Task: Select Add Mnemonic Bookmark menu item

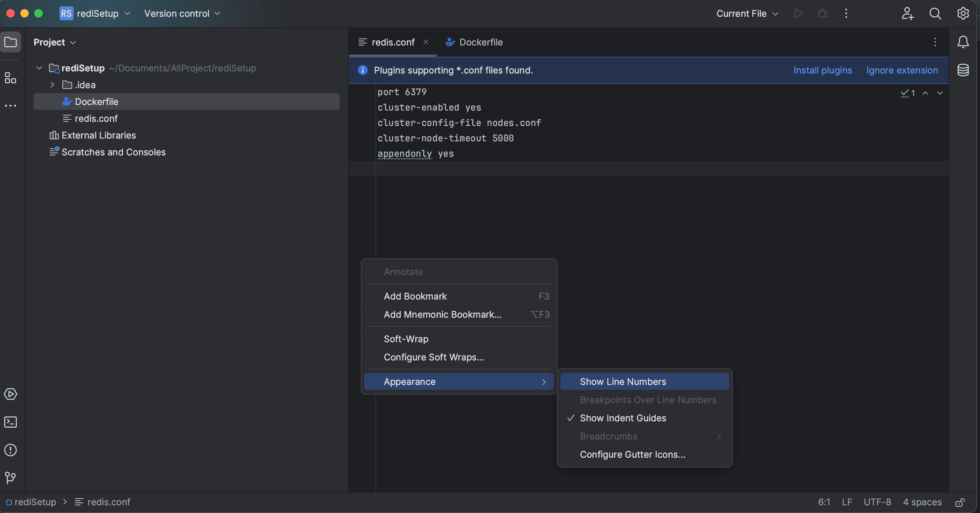Action: (x=459, y=315)
